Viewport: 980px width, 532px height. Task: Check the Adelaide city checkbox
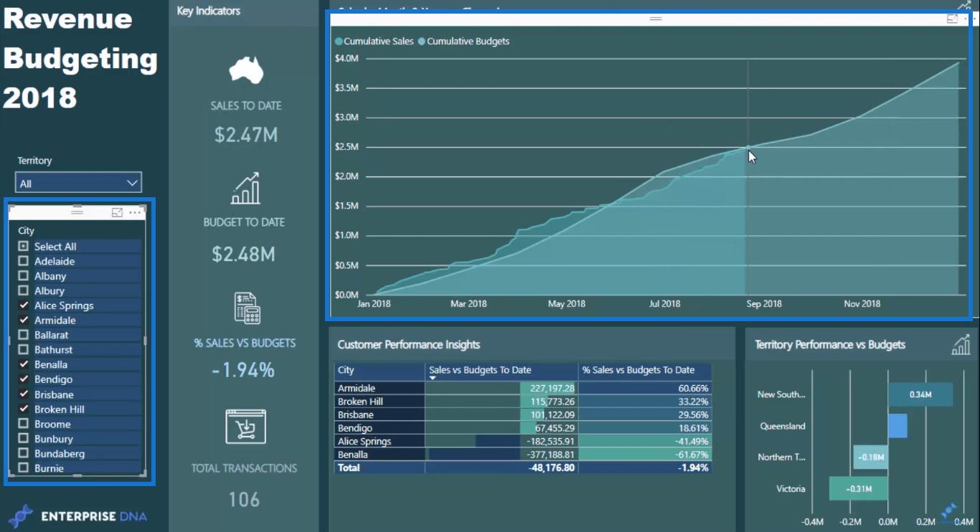[x=24, y=261]
